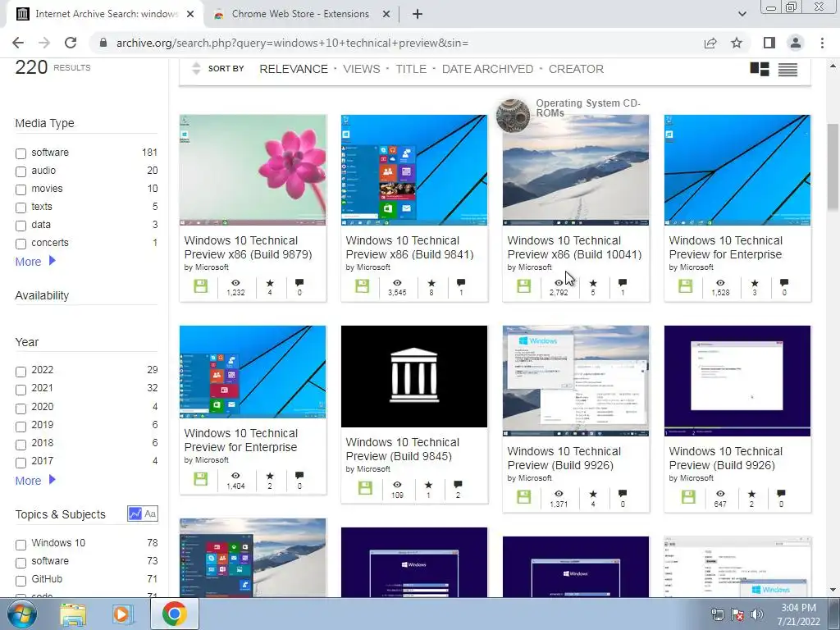Bookmark this page with the star icon
Image resolution: width=840 pixels, height=630 pixels.
737,43
